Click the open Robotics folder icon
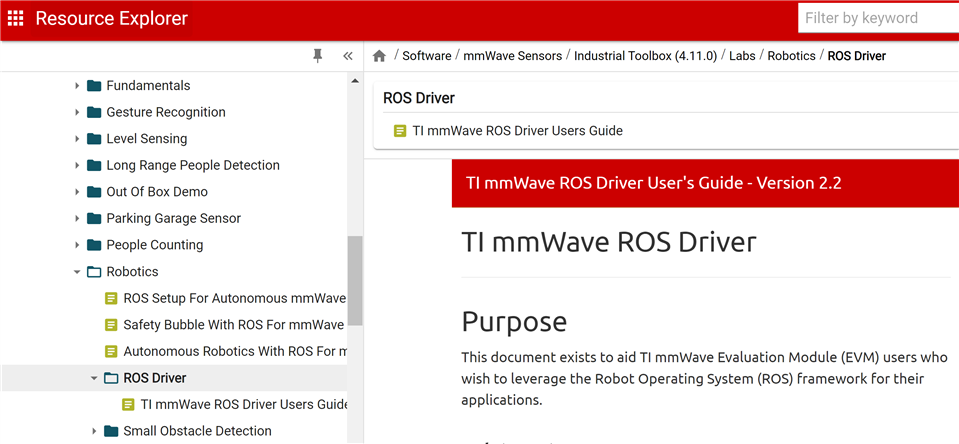Viewport: 959px width, 444px height. click(94, 272)
